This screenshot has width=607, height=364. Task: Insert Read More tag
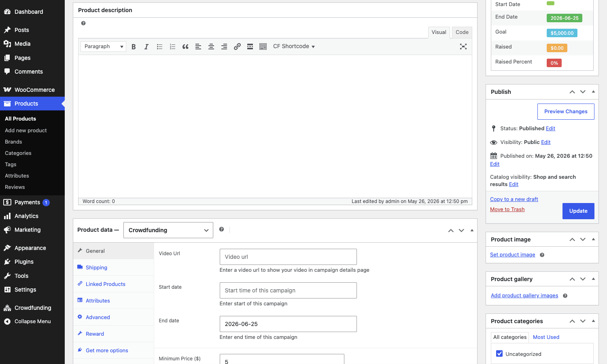(250, 47)
